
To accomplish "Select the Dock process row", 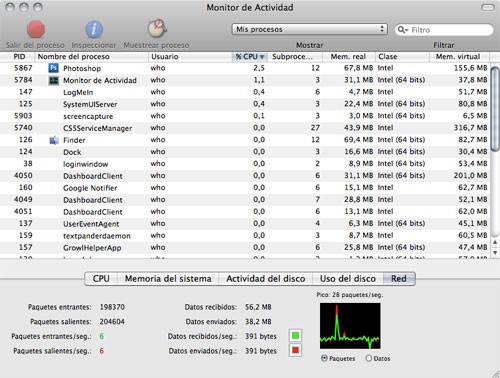I will coord(245,152).
